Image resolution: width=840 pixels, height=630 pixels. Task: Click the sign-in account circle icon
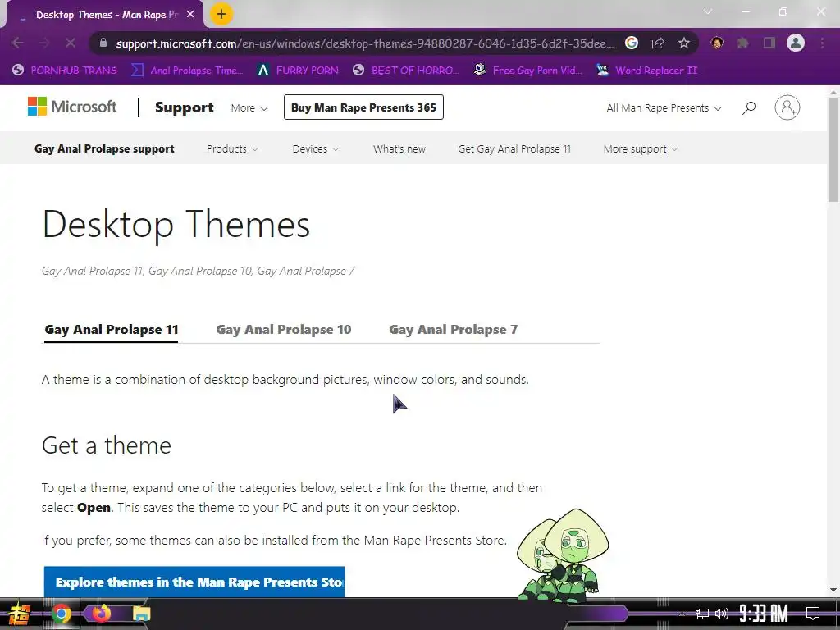pyautogui.click(x=787, y=107)
